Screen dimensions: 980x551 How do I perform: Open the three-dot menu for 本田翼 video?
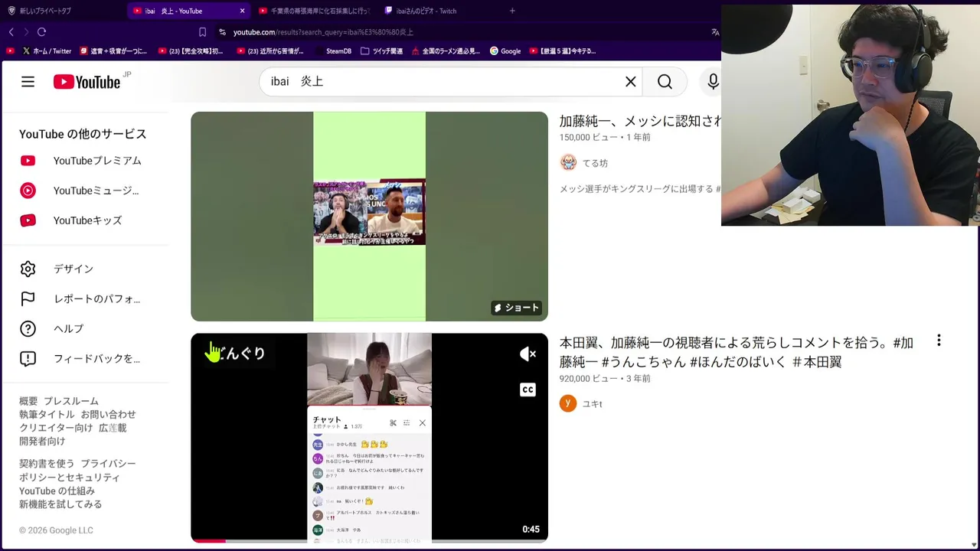coord(939,341)
